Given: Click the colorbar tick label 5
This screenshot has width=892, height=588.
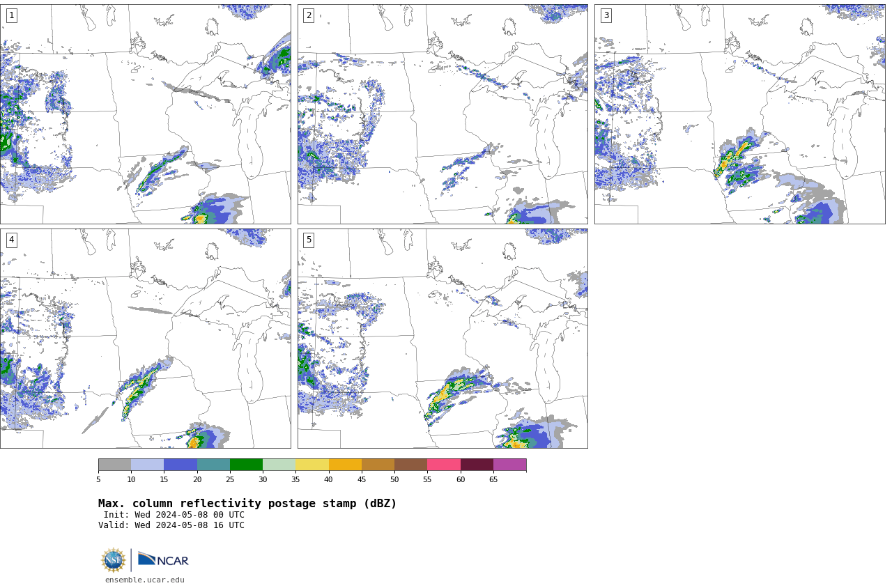Looking at the screenshot, I should 98,479.
